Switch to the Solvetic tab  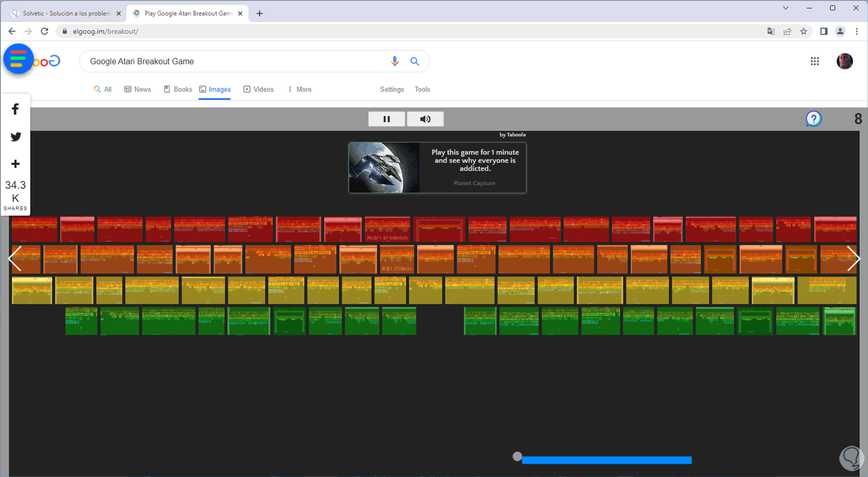click(x=65, y=13)
